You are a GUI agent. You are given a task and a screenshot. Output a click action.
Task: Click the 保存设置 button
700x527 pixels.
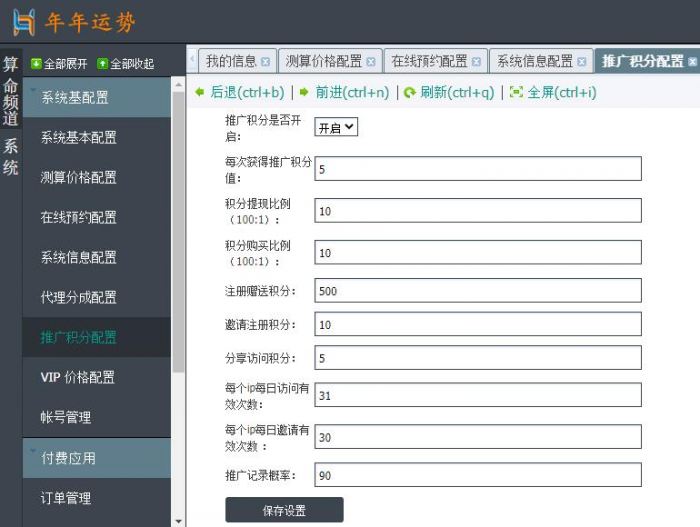[x=284, y=510]
